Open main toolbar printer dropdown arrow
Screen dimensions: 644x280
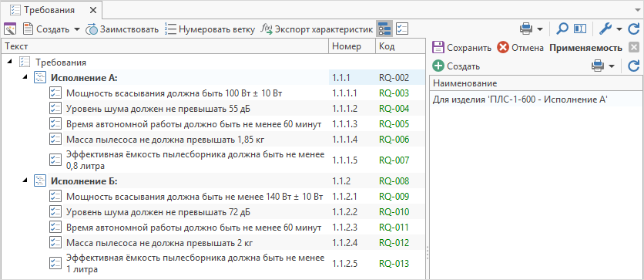pyautogui.click(x=539, y=29)
